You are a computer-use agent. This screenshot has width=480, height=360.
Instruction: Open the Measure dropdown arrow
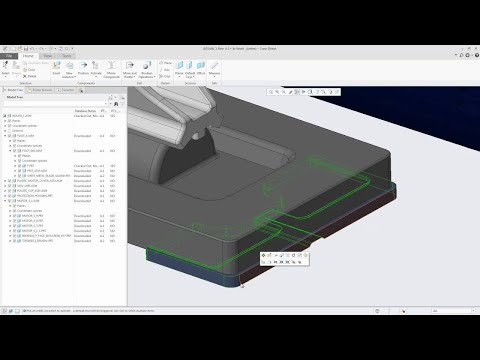[x=214, y=77]
